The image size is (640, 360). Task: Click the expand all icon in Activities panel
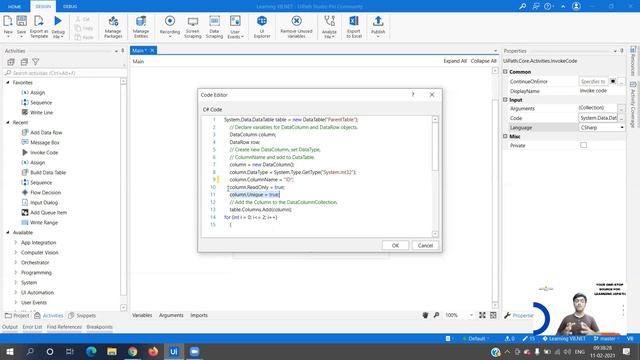point(11,62)
